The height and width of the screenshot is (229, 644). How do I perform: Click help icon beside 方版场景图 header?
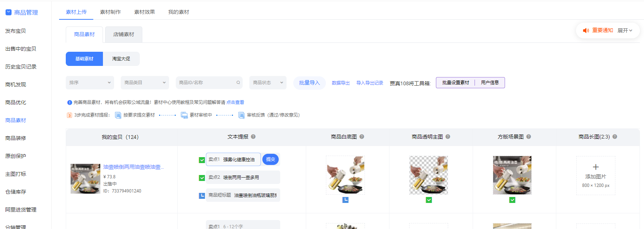point(528,137)
